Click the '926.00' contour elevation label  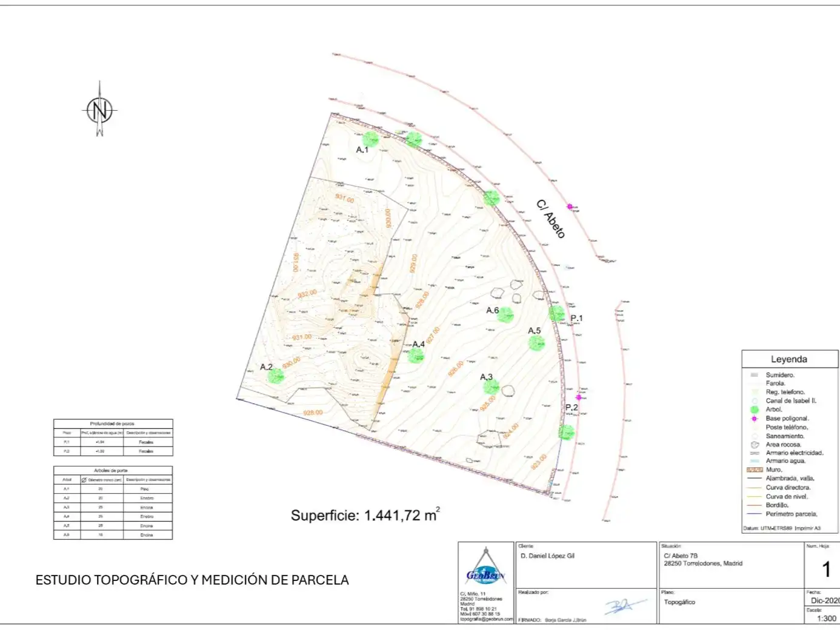point(456,368)
